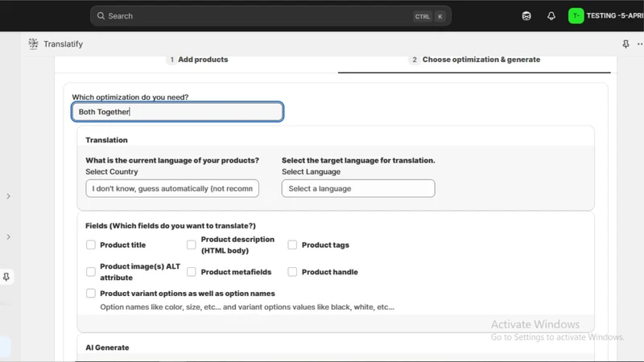Enable Product description (HTML body) checkbox
This screenshot has height=362, width=644.
[192, 245]
